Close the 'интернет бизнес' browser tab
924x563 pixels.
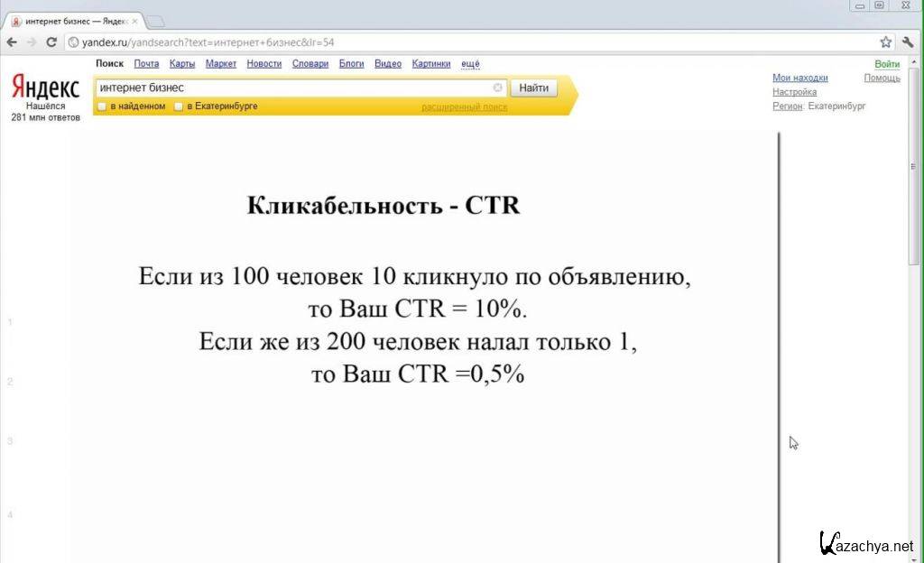135,21
